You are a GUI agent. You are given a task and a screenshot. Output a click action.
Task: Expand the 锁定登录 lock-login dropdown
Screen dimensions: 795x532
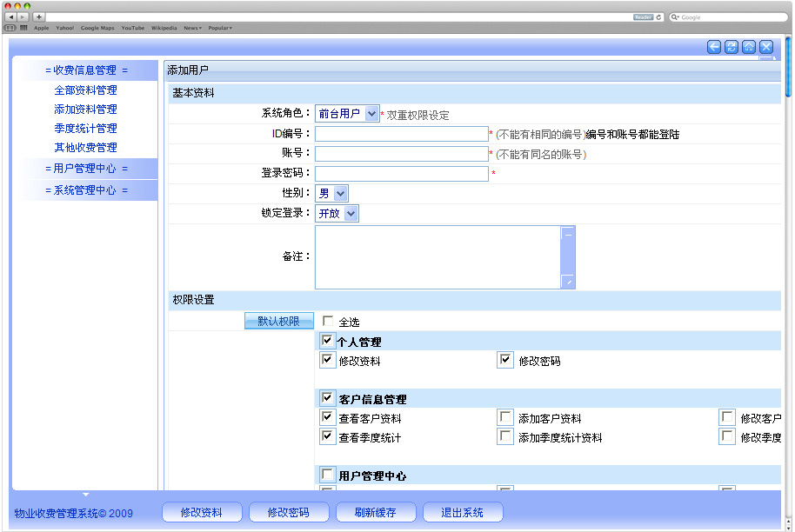coord(337,214)
